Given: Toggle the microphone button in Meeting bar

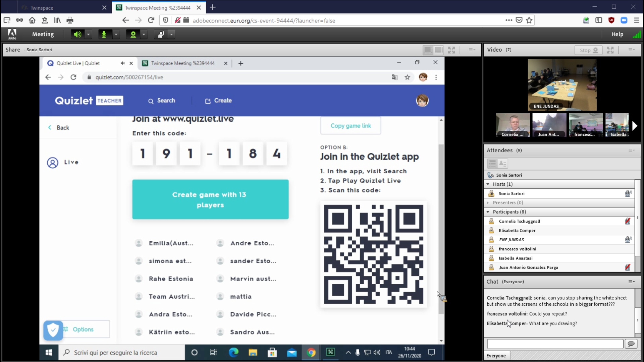Looking at the screenshot, I should (104, 34).
